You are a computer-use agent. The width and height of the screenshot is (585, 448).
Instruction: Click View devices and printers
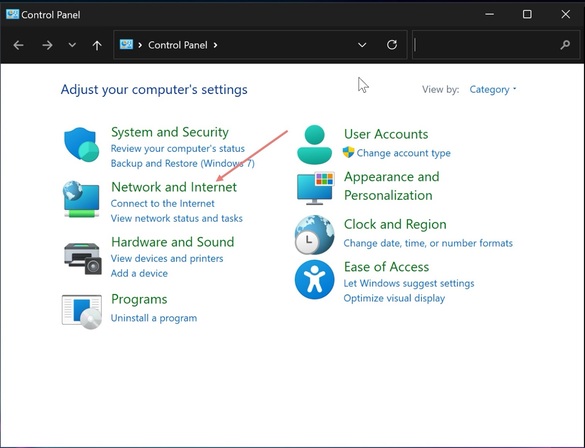point(167,259)
